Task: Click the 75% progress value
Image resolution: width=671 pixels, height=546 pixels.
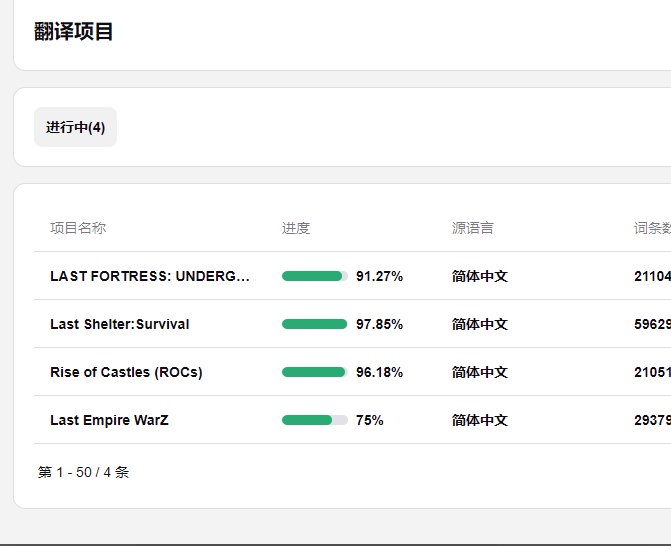Action: [370, 420]
